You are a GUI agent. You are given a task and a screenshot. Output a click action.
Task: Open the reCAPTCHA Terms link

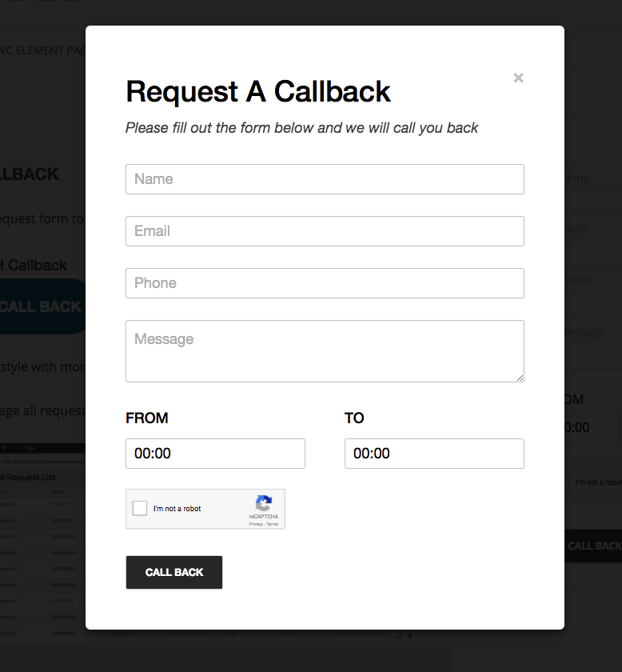tap(272, 524)
